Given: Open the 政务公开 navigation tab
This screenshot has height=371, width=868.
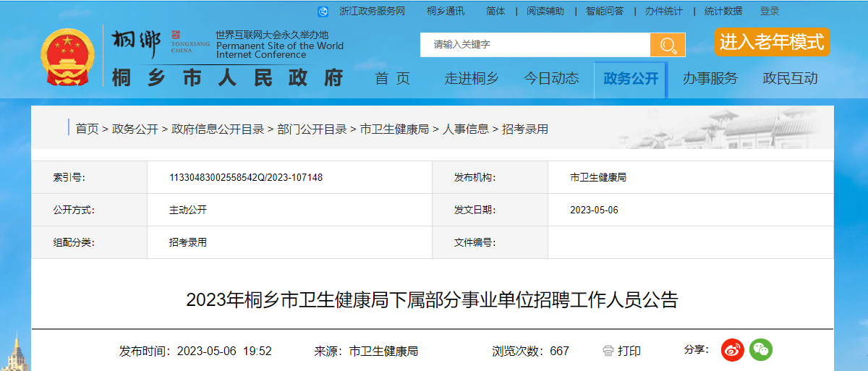Looking at the screenshot, I should pos(631,79).
